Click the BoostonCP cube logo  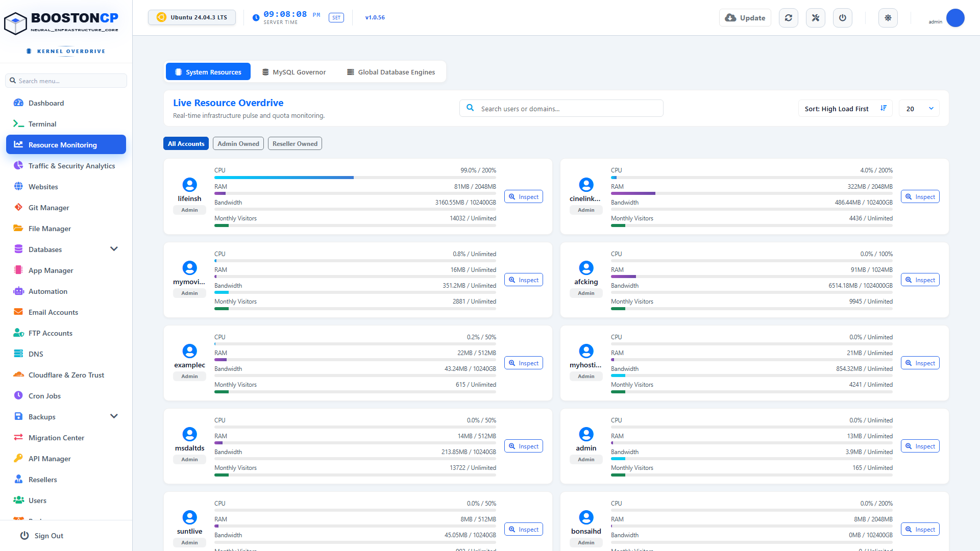coord(15,23)
